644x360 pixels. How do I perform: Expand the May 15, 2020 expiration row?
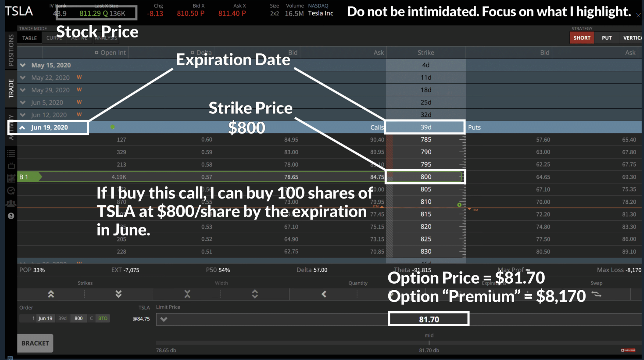22,65
